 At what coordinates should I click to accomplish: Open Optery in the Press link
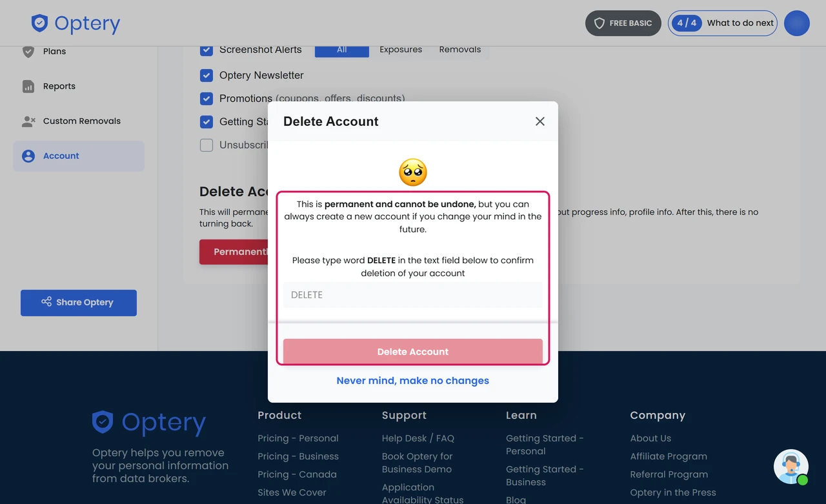[x=673, y=492]
